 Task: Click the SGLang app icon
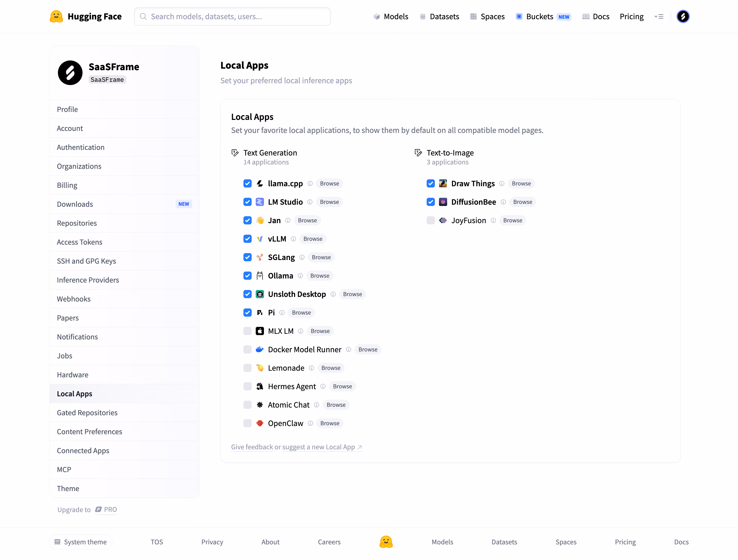[x=260, y=257]
